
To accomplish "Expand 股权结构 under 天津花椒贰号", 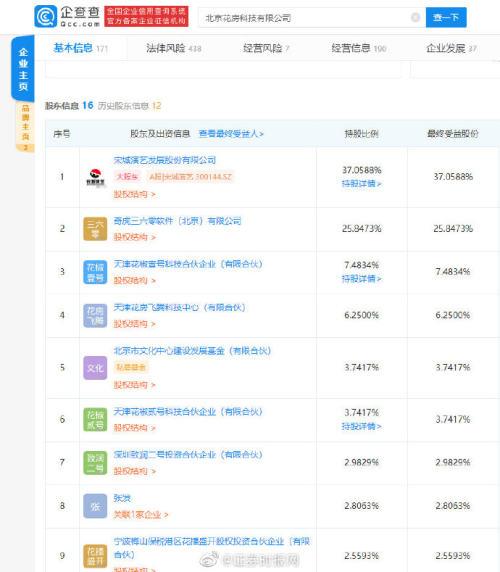I will tap(134, 428).
